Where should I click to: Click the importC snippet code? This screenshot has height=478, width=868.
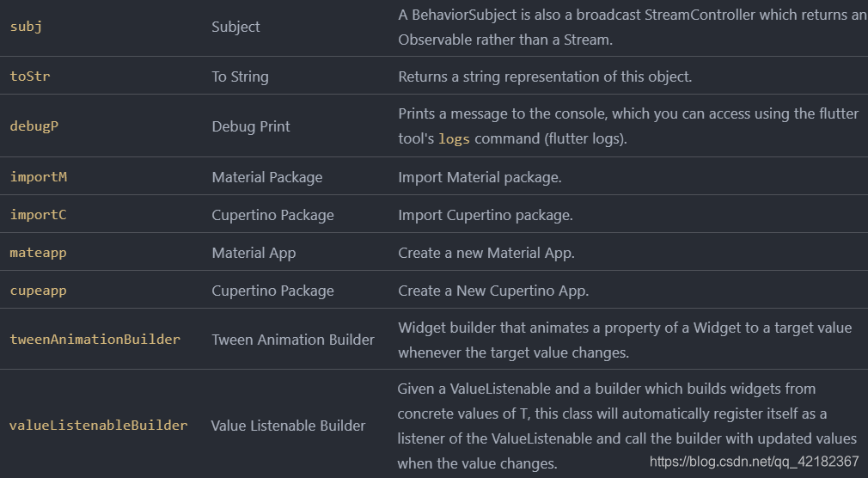click(38, 215)
